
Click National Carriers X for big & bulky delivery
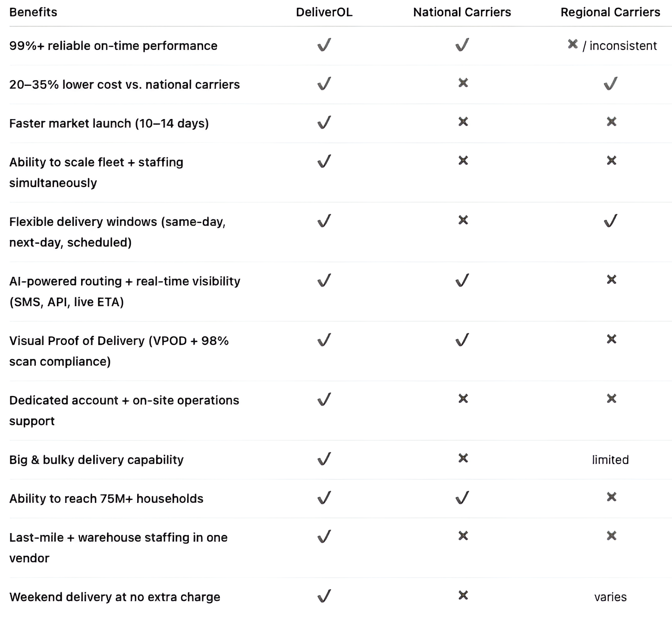pos(463,458)
